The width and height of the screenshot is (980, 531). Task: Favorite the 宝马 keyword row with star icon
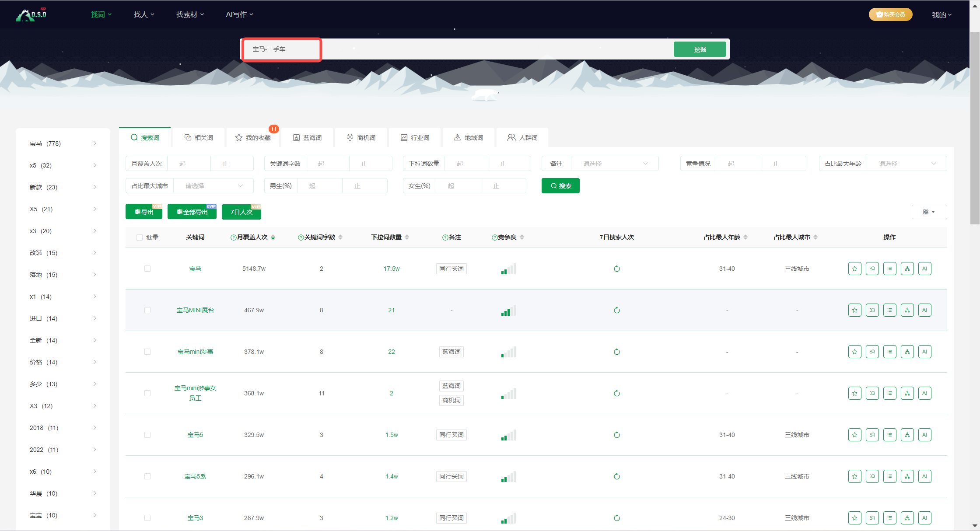tap(854, 269)
